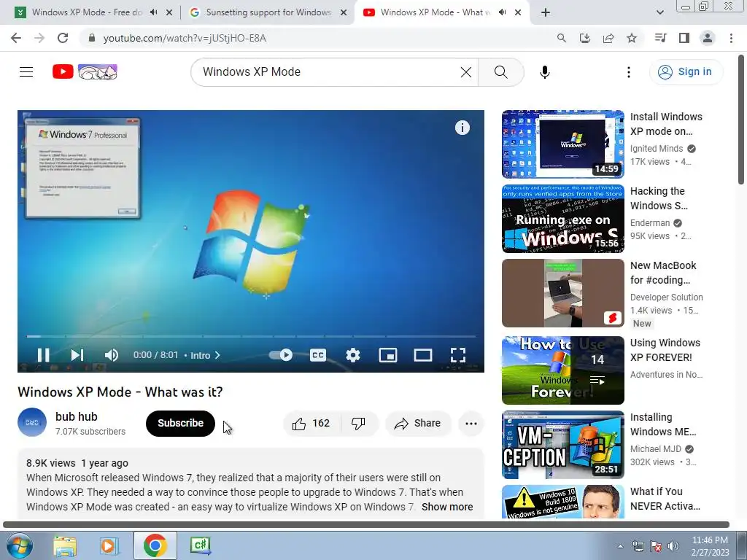This screenshot has width=747, height=560.
Task: Open more actions ellipsis under video
Action: tap(471, 424)
